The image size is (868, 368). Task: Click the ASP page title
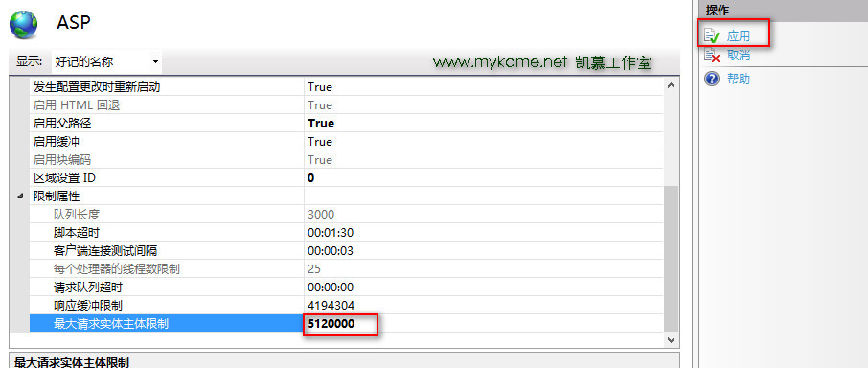(x=74, y=23)
